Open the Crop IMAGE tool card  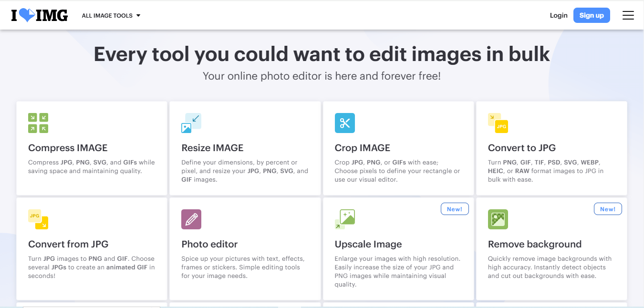(398, 148)
